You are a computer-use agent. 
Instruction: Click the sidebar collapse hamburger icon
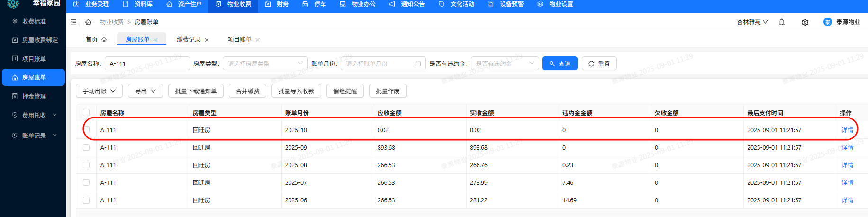pyautogui.click(x=73, y=22)
